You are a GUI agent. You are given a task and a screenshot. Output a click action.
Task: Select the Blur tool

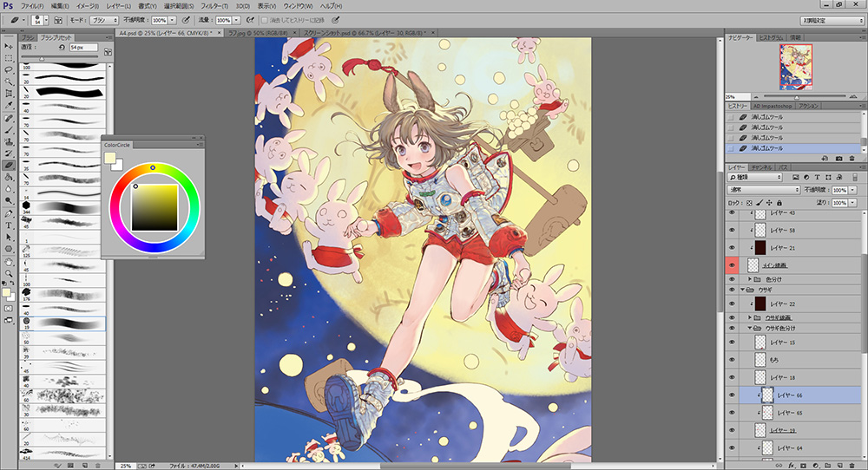click(x=9, y=188)
